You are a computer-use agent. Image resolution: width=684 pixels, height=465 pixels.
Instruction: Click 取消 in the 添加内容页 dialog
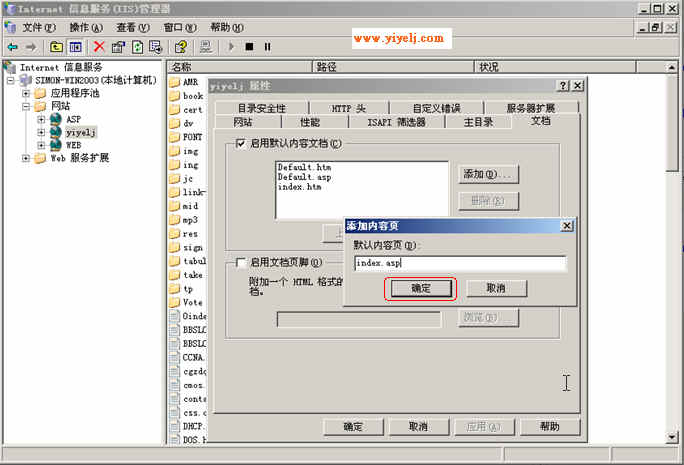pos(494,288)
